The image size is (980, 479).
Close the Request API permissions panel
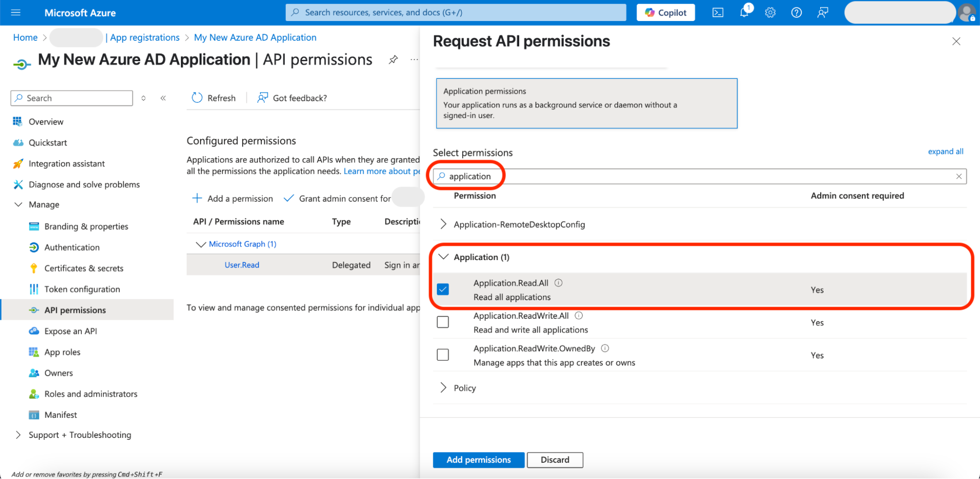pyautogui.click(x=956, y=41)
